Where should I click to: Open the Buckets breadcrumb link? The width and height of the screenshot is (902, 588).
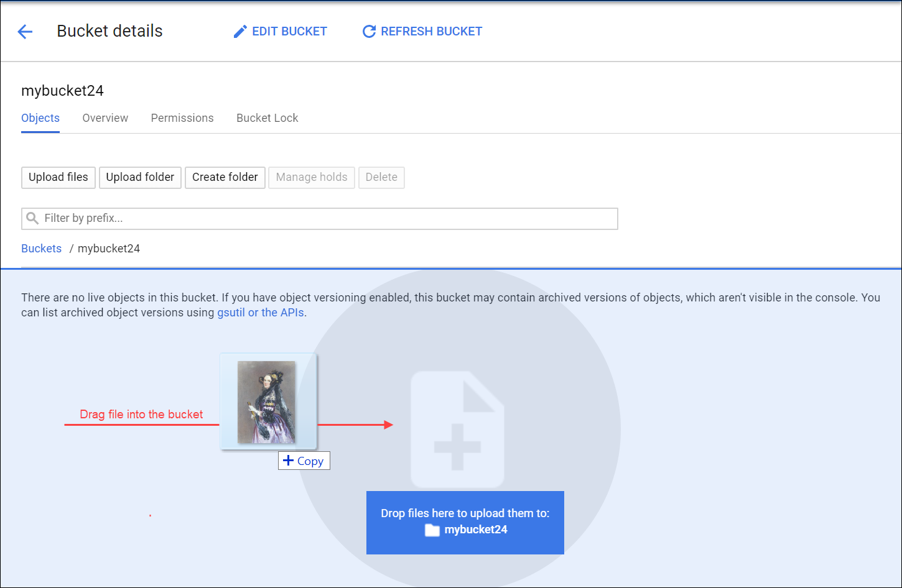point(41,249)
